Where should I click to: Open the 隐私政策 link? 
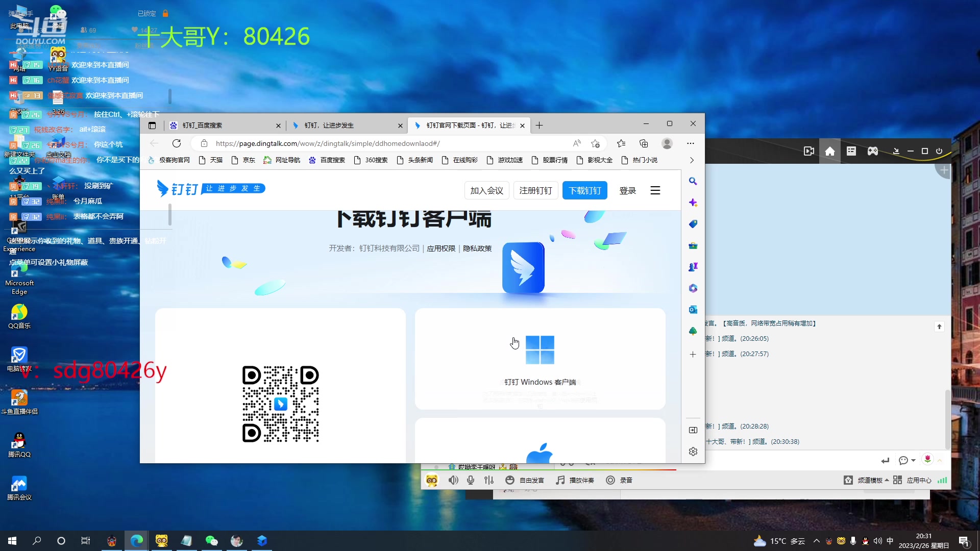[x=477, y=248]
